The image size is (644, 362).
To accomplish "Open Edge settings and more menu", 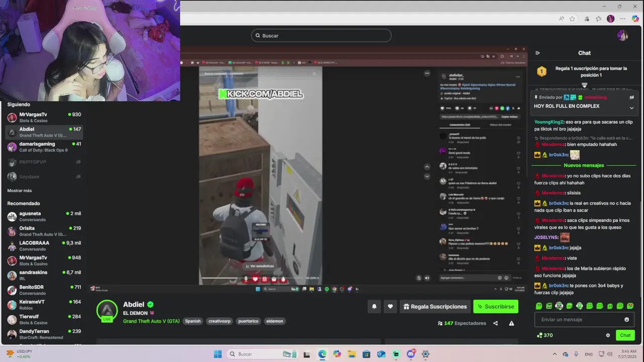I will tap(622, 19).
